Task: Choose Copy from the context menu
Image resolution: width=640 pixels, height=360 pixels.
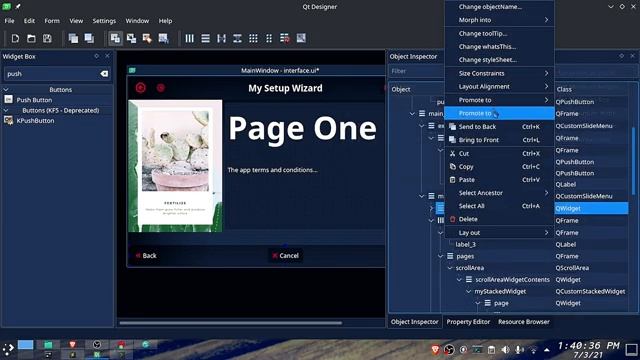Action: 499,167
